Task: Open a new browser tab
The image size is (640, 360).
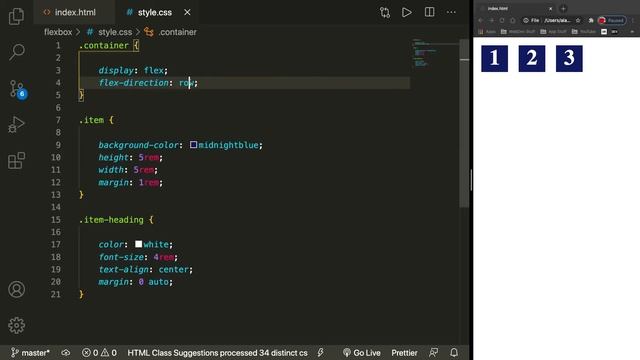Action: tap(563, 8)
